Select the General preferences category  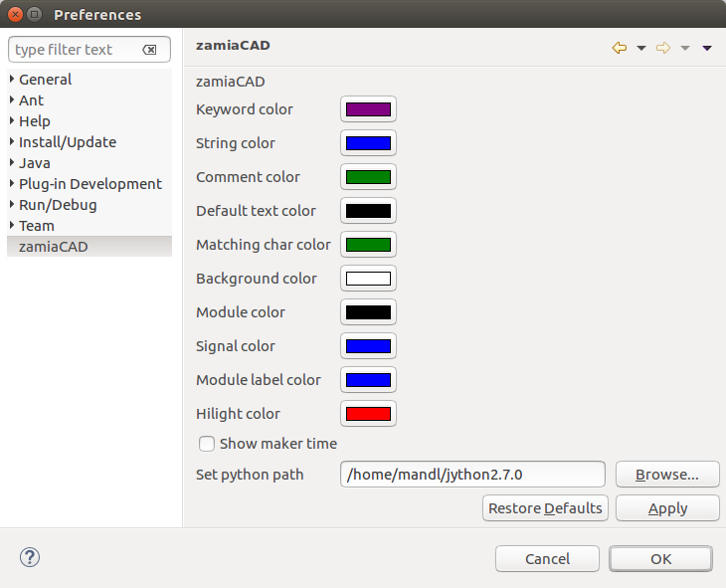46,80
